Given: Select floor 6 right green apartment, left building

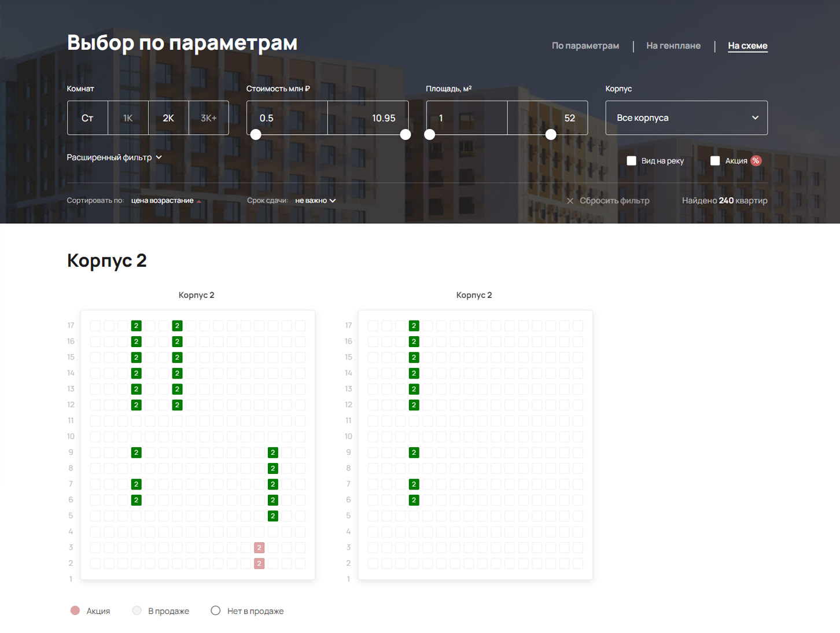Looking at the screenshot, I should click(x=273, y=500).
